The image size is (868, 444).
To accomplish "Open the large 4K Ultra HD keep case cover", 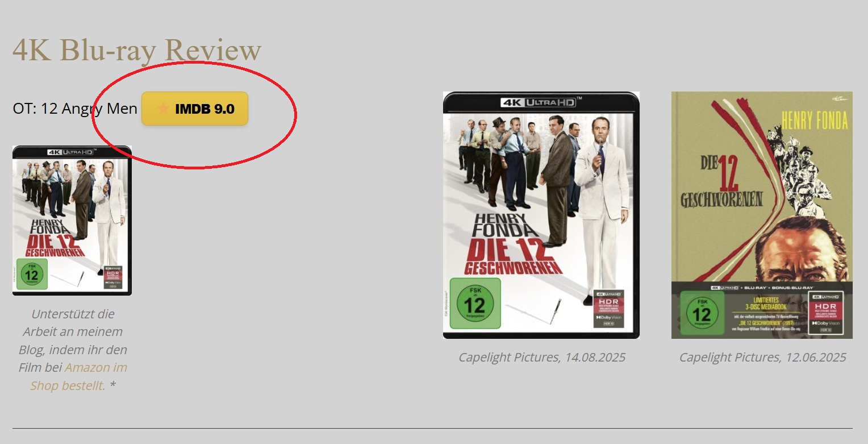I will (541, 215).
